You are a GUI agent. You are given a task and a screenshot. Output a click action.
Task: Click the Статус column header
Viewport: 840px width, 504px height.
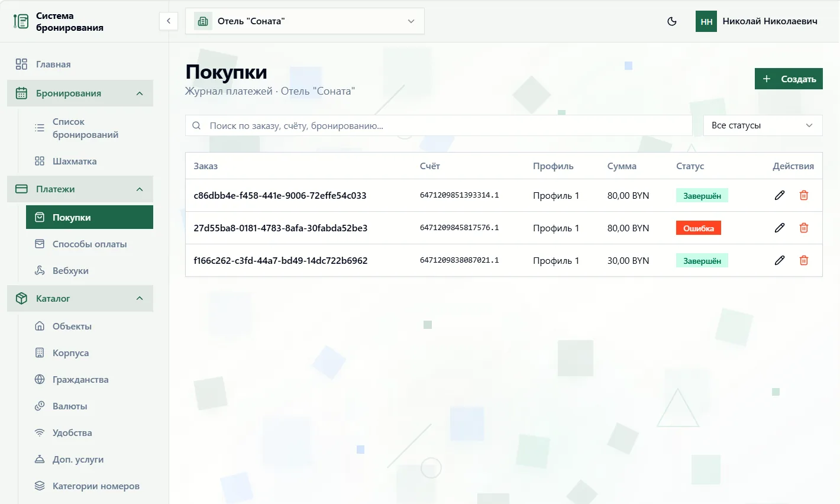690,166
